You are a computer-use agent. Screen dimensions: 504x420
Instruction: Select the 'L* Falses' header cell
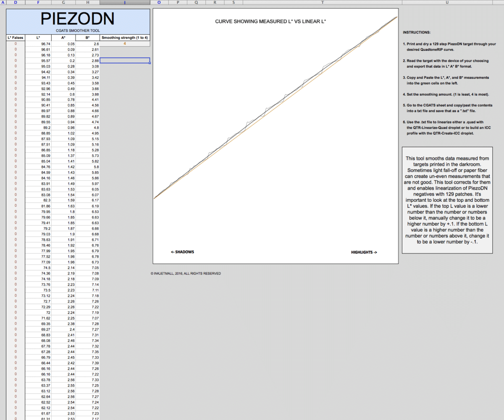(x=16, y=38)
